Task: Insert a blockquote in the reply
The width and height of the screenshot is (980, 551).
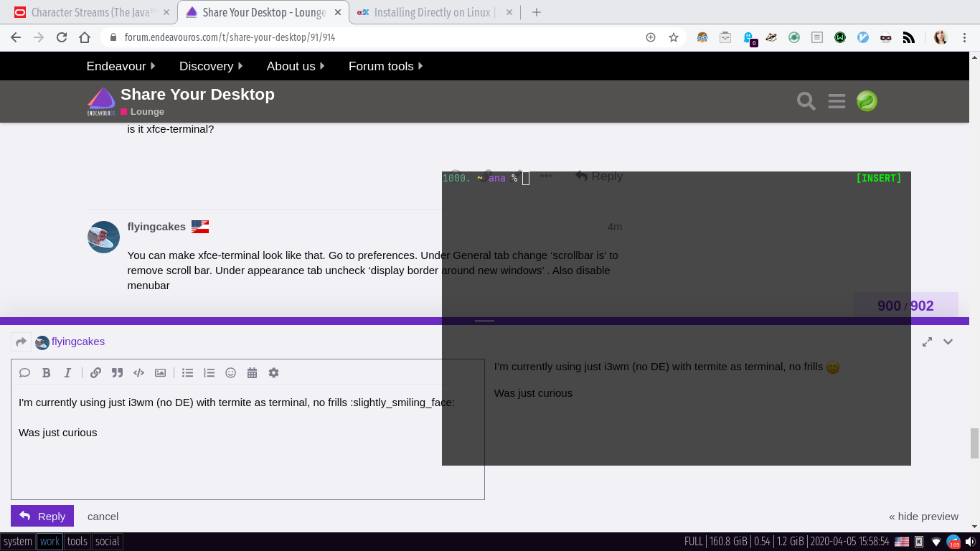Action: 117,373
